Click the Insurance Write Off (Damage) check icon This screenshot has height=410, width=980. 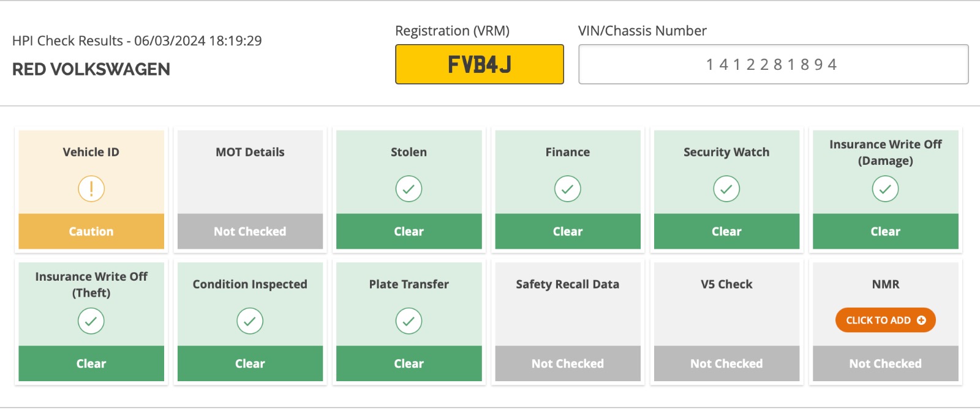coord(885,189)
